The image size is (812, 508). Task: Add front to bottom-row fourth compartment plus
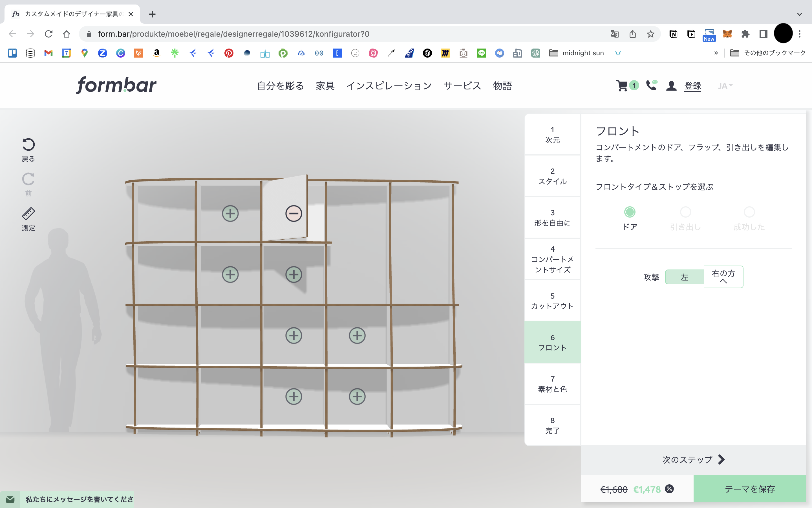(357, 397)
